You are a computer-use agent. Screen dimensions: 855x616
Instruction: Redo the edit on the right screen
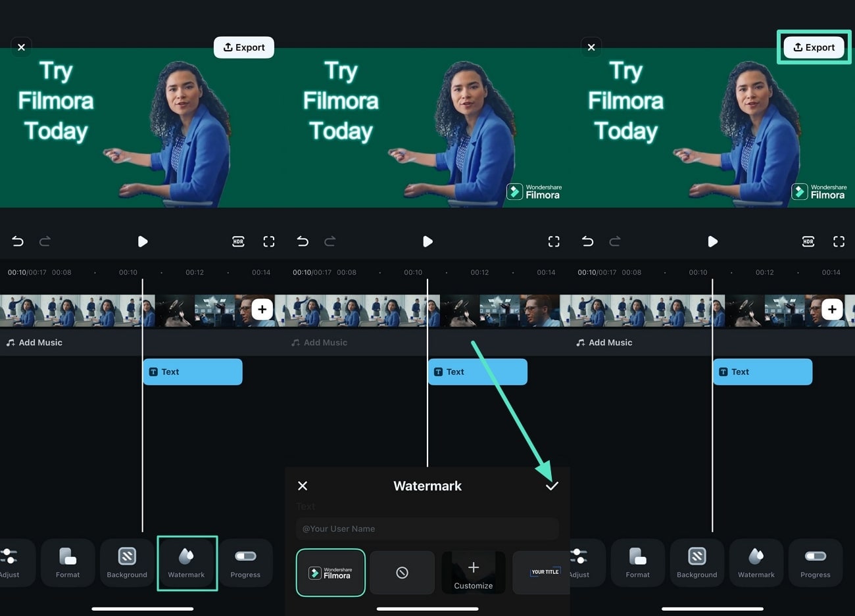tap(615, 241)
